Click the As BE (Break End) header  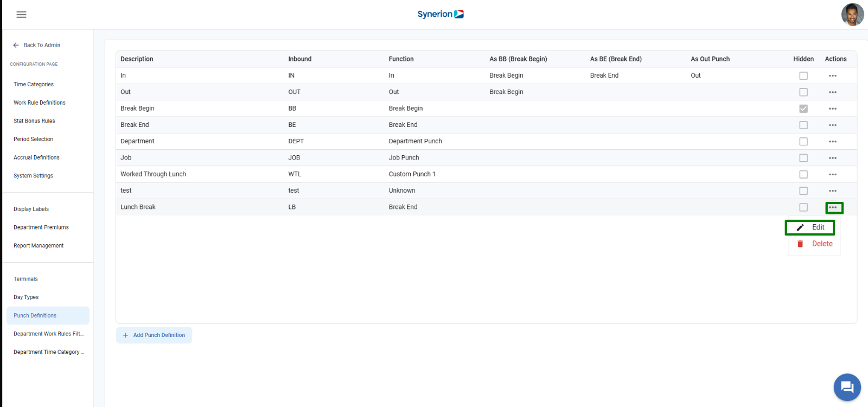click(x=616, y=59)
